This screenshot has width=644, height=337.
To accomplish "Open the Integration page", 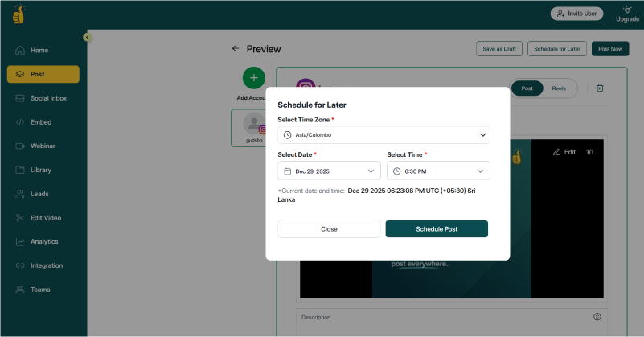I will 43,265.
